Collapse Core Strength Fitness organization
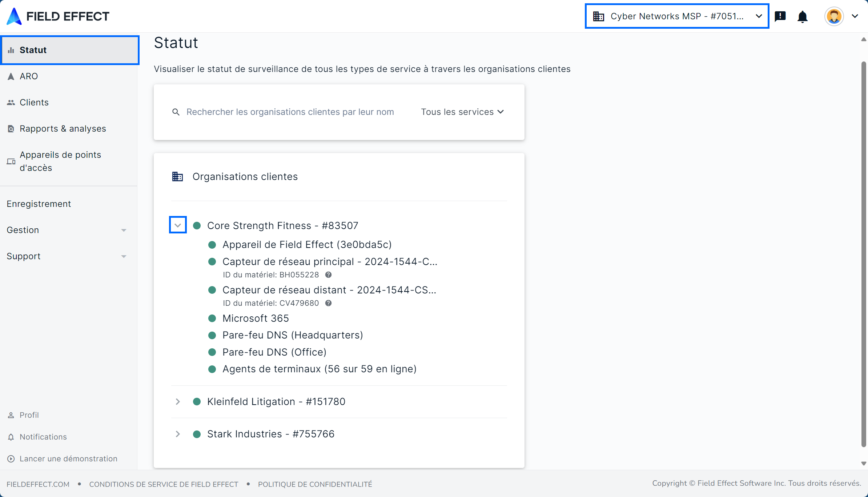This screenshot has height=497, width=868. click(178, 225)
